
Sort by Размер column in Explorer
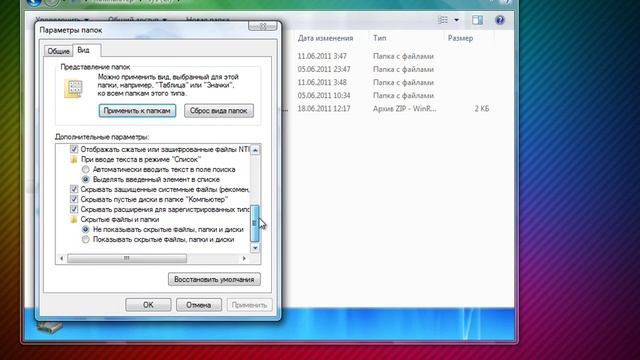tap(460, 38)
